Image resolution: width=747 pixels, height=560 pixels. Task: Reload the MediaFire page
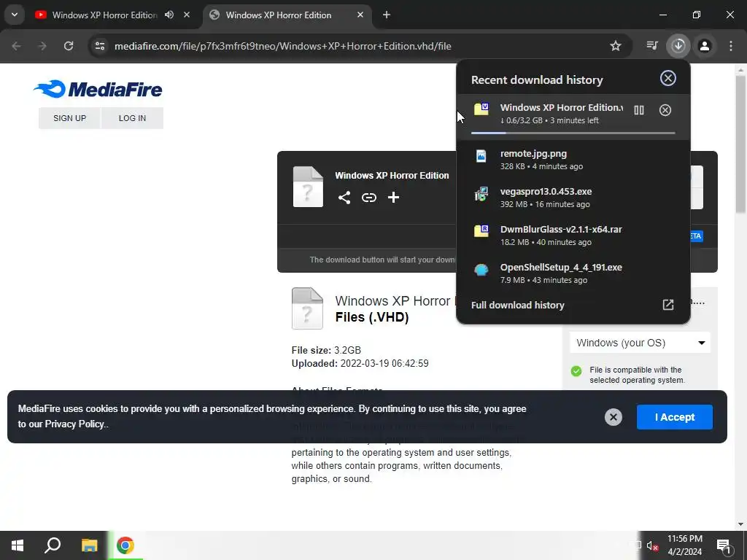69,46
